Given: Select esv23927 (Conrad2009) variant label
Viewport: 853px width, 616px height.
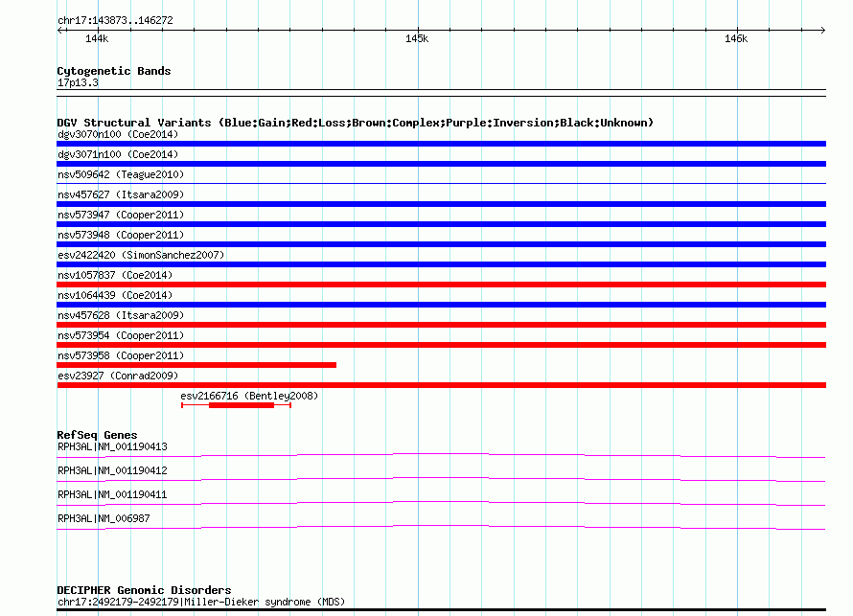Looking at the screenshot, I should pos(118,376).
